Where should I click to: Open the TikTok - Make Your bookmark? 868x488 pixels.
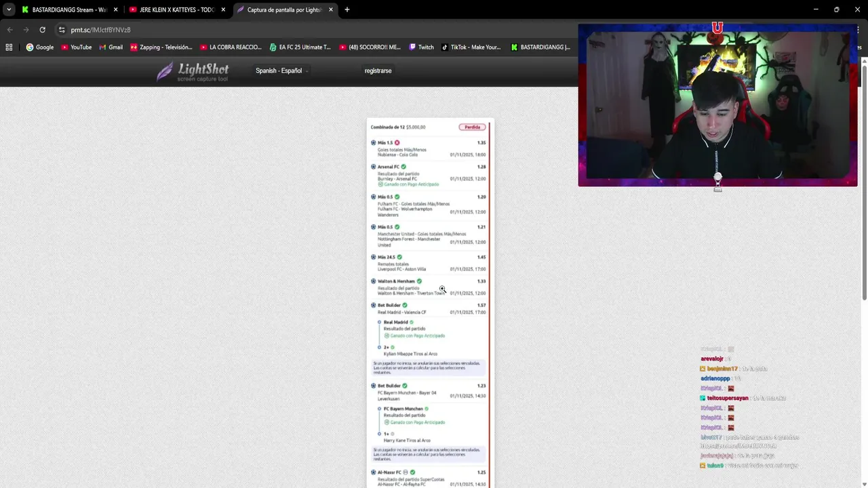[x=471, y=47]
